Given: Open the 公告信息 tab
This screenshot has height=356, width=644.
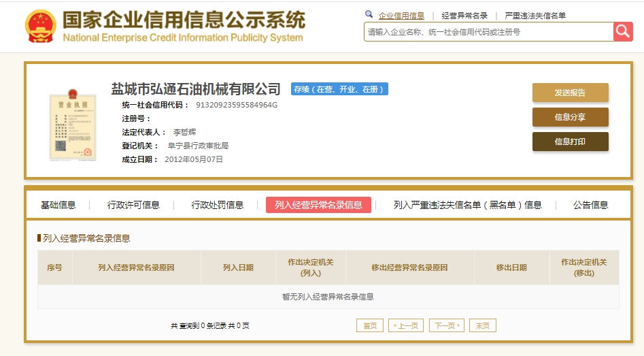Looking at the screenshot, I should [590, 205].
